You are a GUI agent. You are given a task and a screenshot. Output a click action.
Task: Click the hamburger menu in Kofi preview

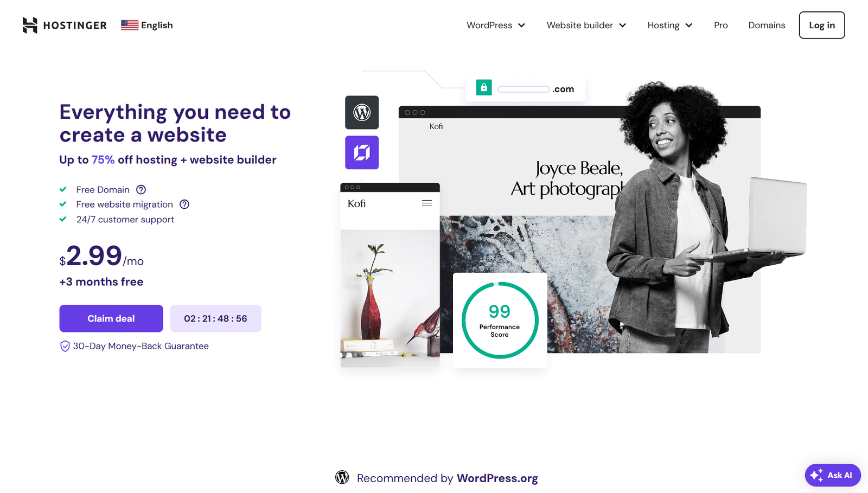(427, 203)
